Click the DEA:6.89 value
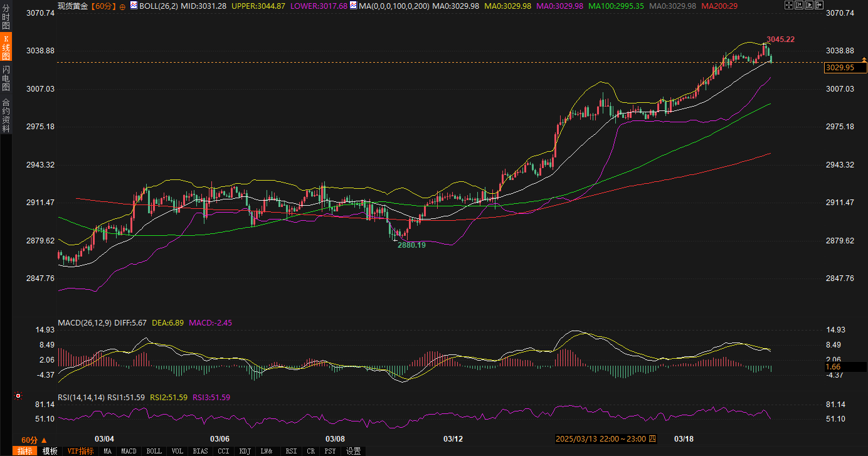 point(167,322)
